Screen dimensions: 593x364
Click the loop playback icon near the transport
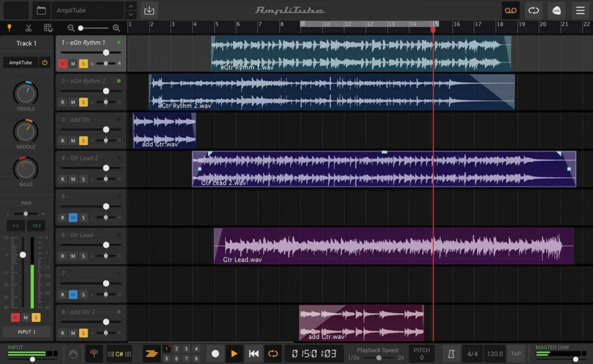click(x=272, y=354)
